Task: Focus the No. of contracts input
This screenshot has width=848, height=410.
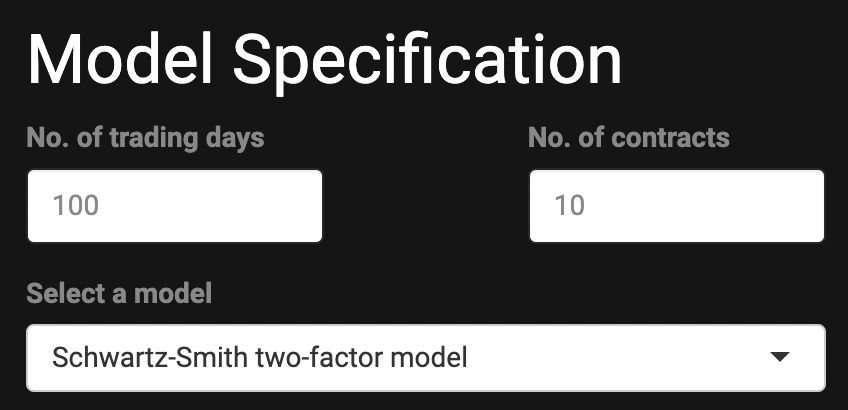Action: pos(676,206)
